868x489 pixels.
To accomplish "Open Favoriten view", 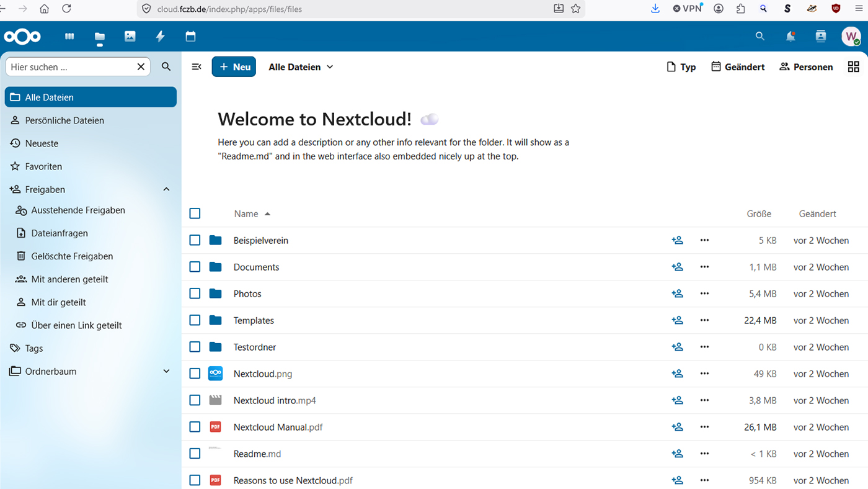I will [91, 166].
